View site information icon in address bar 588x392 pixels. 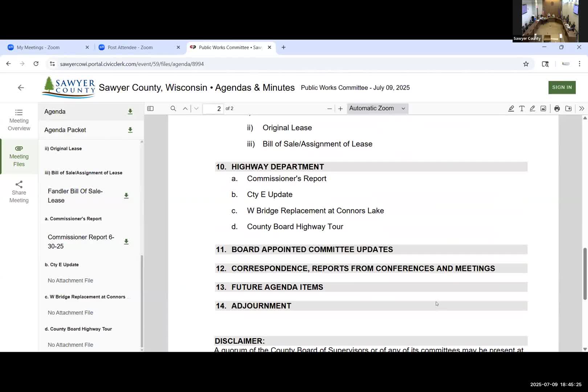(52, 64)
